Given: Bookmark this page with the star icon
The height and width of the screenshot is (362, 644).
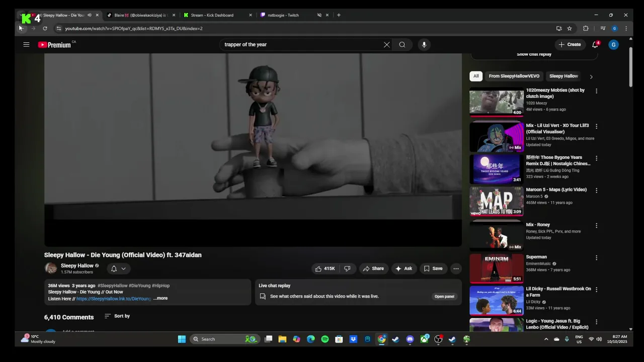Looking at the screenshot, I should click(x=570, y=29).
